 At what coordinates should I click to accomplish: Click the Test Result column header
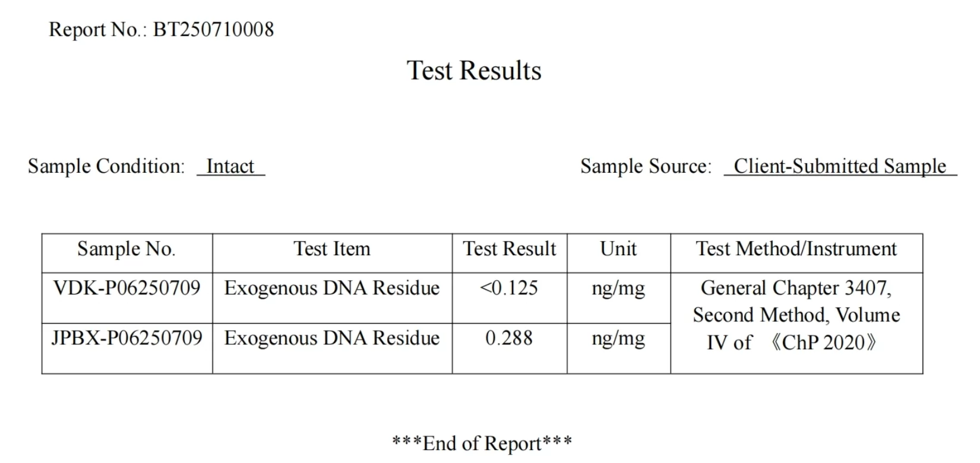coord(510,249)
